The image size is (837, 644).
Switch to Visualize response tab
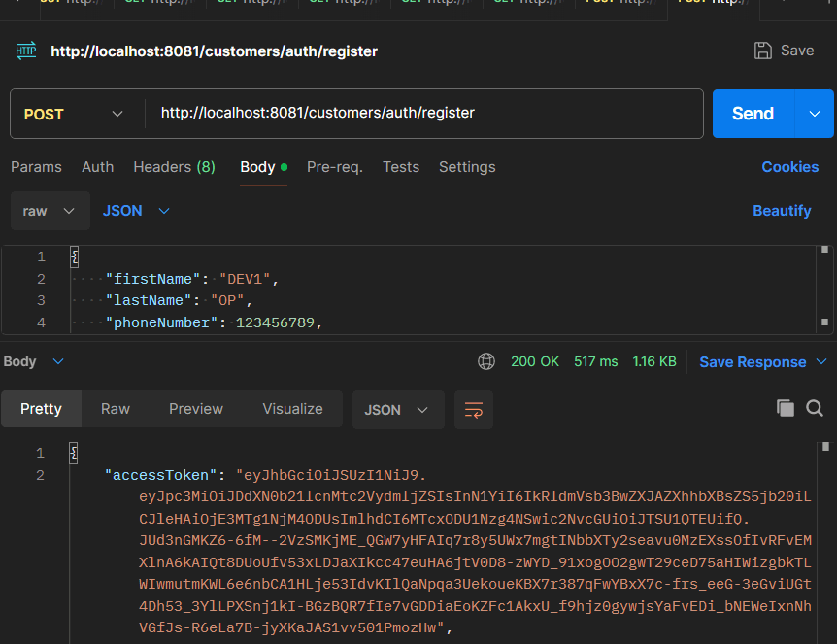coord(292,409)
